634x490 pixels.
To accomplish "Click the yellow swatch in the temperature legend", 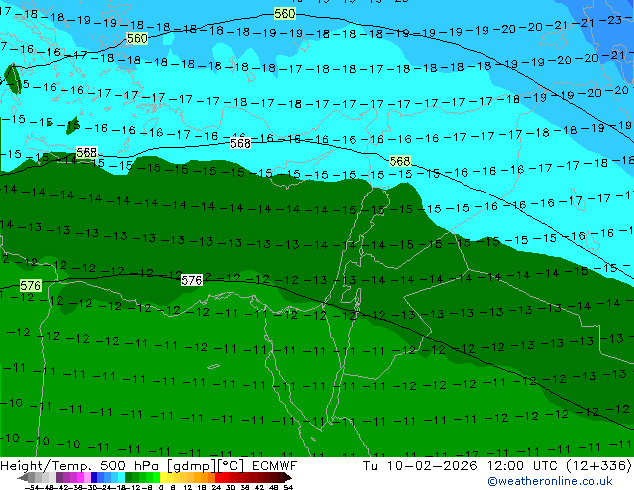I will click(x=164, y=477).
